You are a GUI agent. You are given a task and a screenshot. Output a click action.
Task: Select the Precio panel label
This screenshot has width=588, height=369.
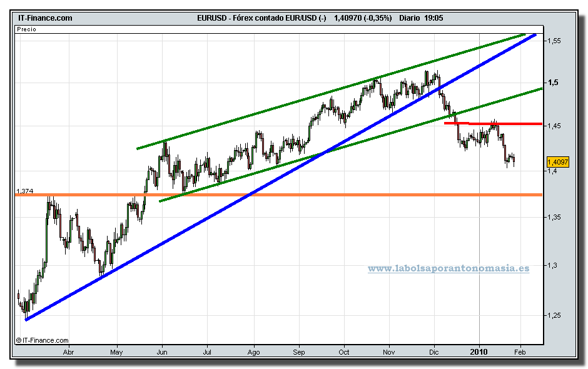[27, 29]
